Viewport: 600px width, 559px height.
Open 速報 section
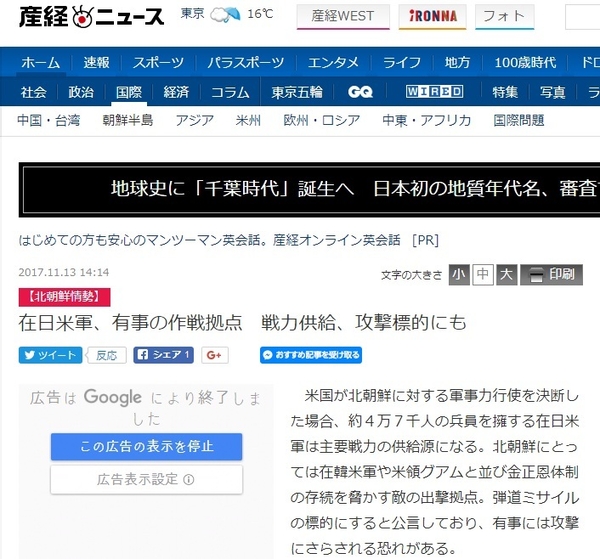point(96,62)
